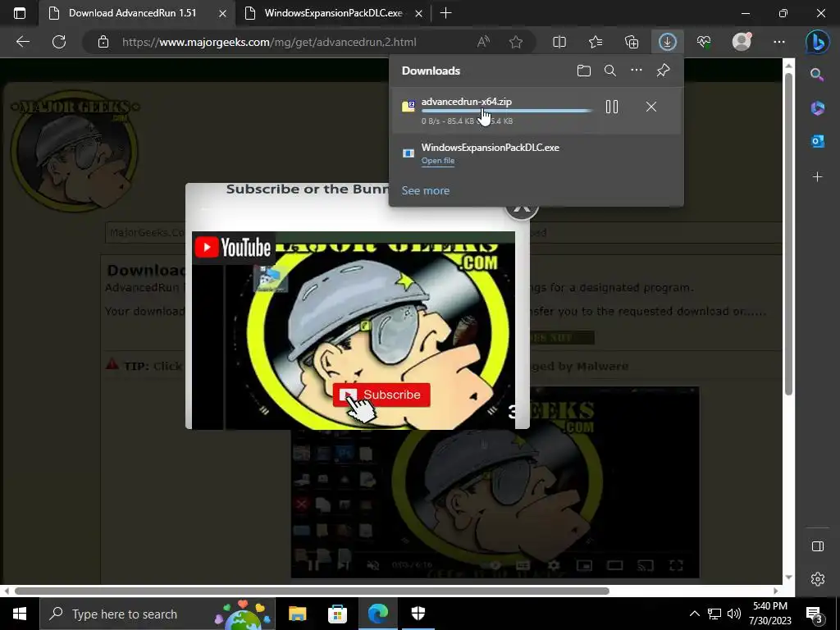Open Edge profile avatar
The height and width of the screenshot is (630, 840).
742,42
